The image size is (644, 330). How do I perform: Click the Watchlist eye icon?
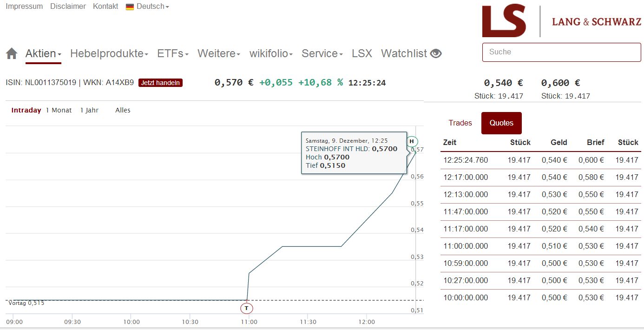coord(436,54)
